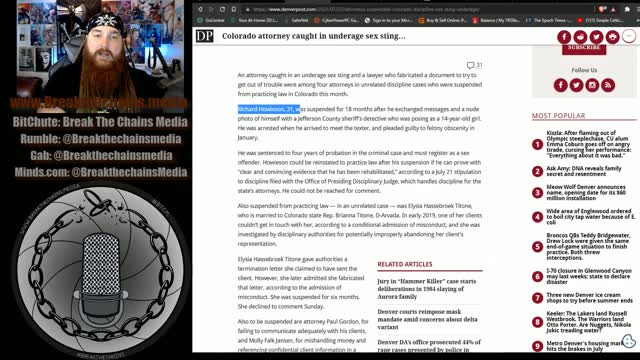This screenshot has width=640, height=360.
Task: Open the more options ellipsis in the header
Action: click(629, 36)
